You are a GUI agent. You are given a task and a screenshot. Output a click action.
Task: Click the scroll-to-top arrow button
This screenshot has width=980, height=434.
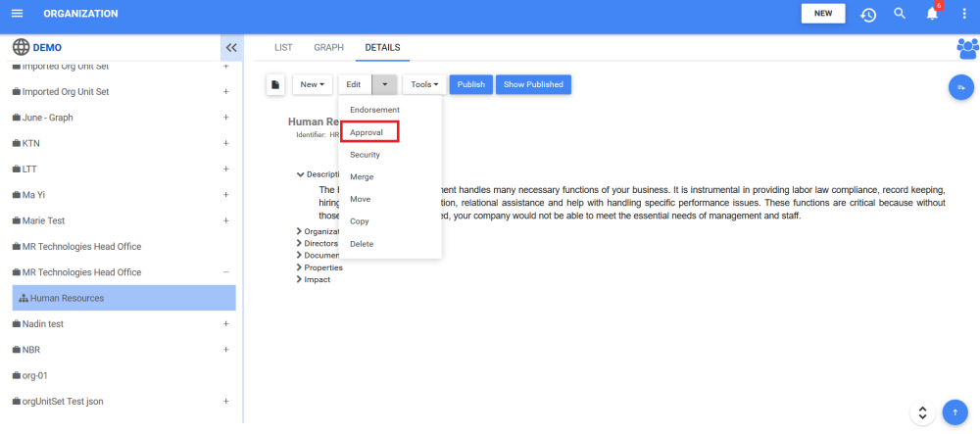click(955, 412)
